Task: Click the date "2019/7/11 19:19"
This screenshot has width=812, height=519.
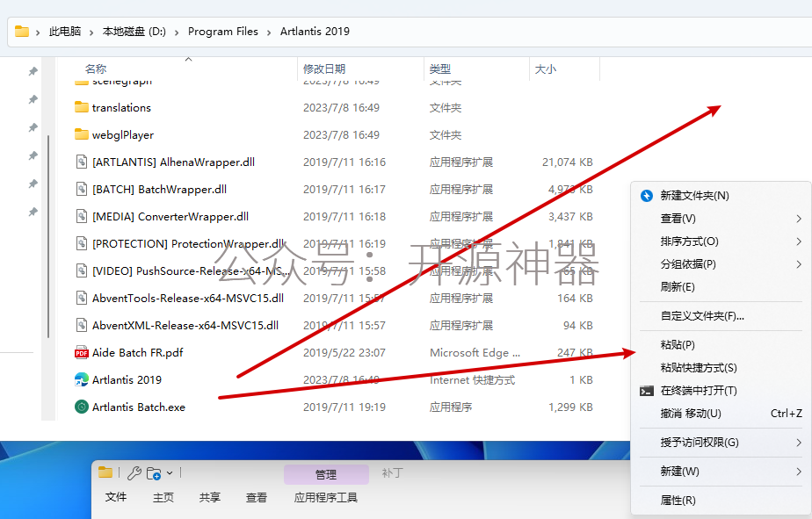Action: [x=344, y=407]
